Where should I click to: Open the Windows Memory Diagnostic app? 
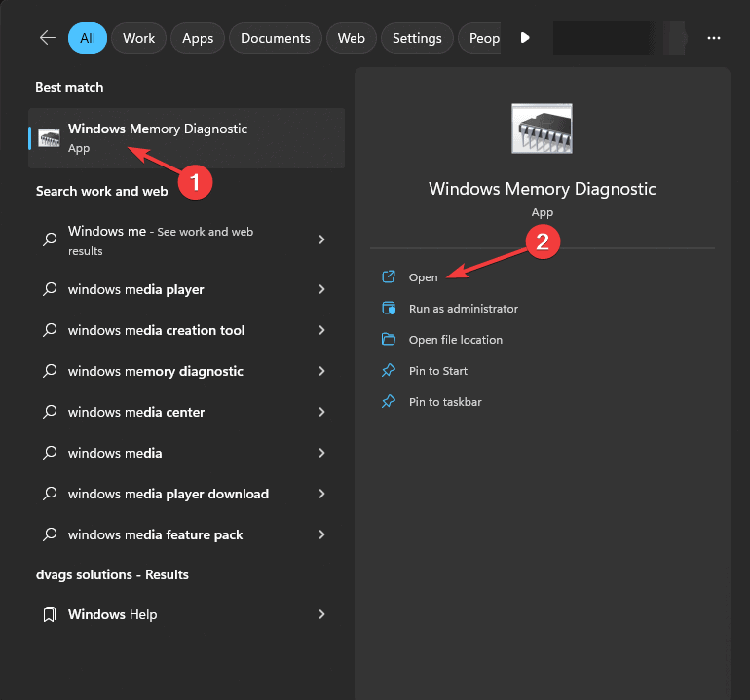tap(423, 277)
